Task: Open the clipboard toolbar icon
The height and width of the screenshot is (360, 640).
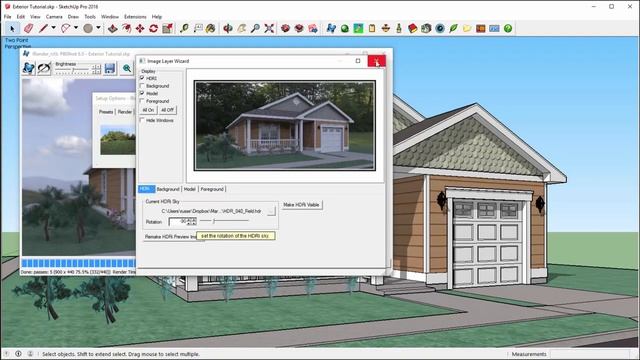Action: (x=372, y=28)
